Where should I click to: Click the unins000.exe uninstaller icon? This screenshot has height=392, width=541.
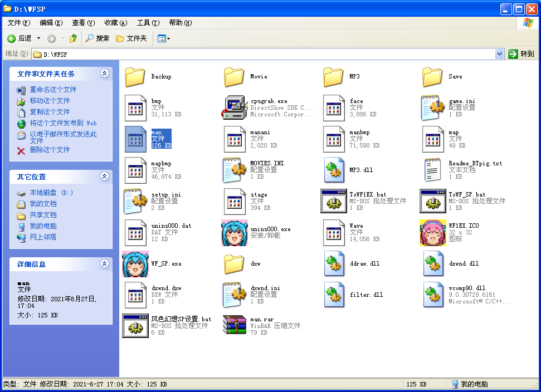[235, 233]
